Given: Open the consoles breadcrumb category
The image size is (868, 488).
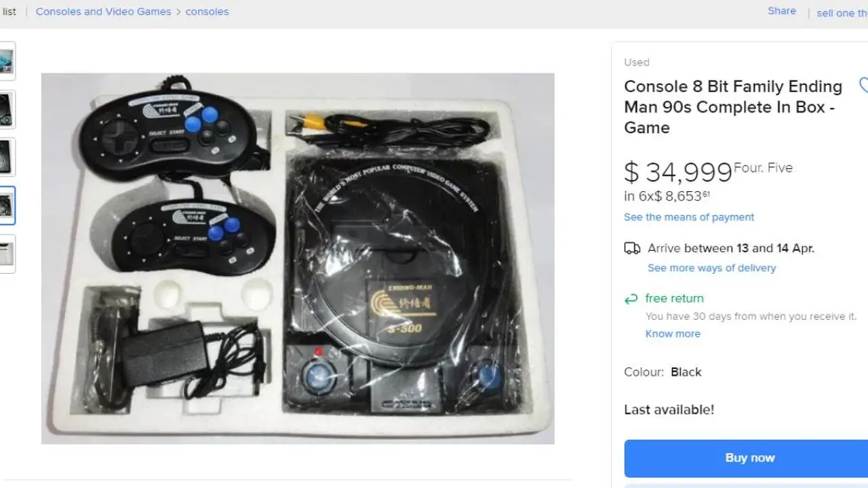Looking at the screenshot, I should tap(207, 12).
